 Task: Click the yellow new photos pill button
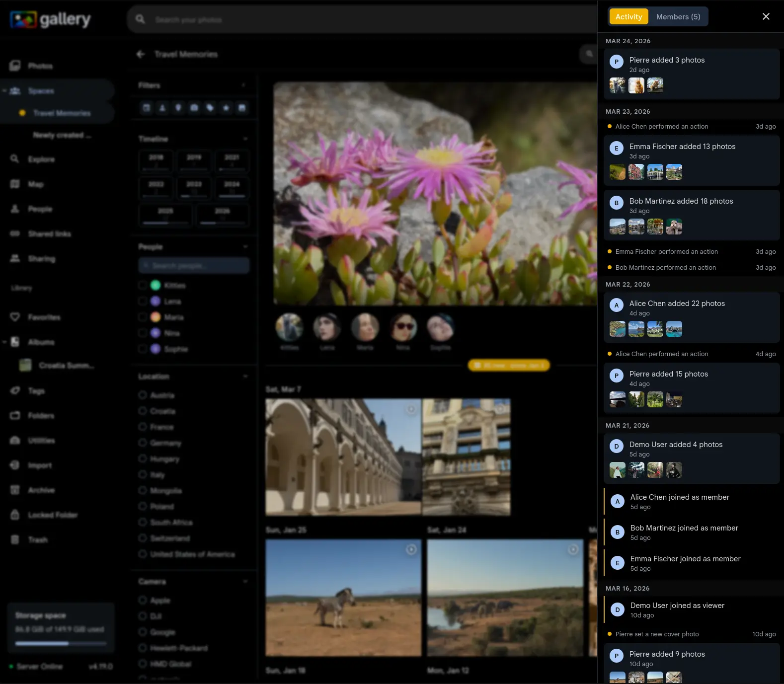(x=509, y=366)
